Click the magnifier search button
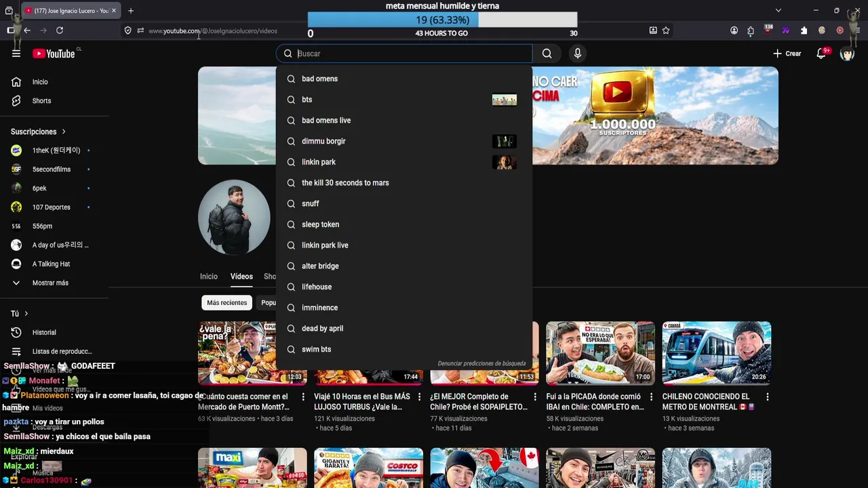868x488 pixels. 547,54
